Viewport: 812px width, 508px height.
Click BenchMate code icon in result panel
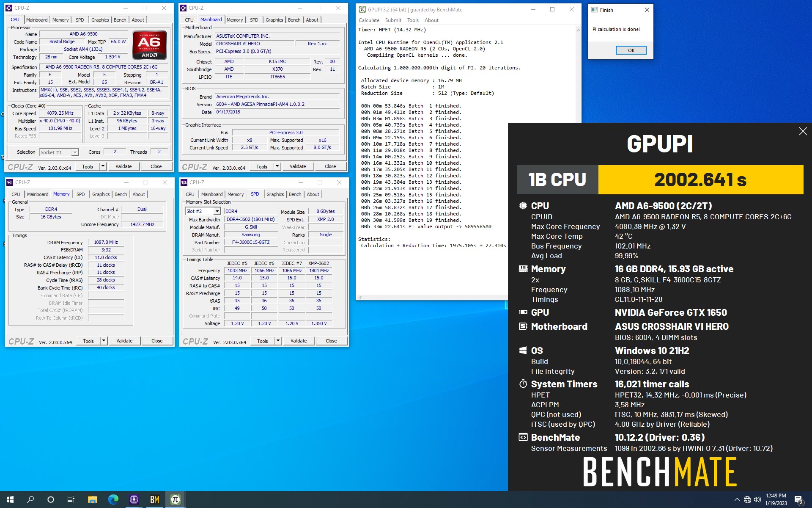click(523, 437)
